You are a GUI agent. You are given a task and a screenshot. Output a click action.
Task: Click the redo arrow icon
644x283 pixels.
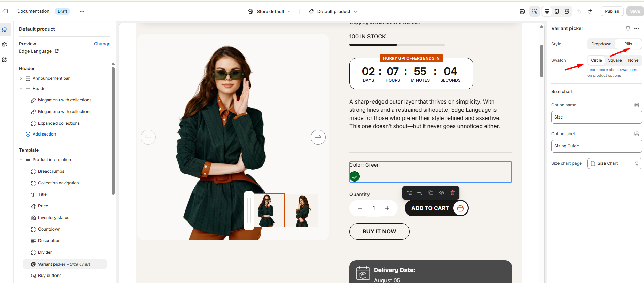[x=590, y=11]
